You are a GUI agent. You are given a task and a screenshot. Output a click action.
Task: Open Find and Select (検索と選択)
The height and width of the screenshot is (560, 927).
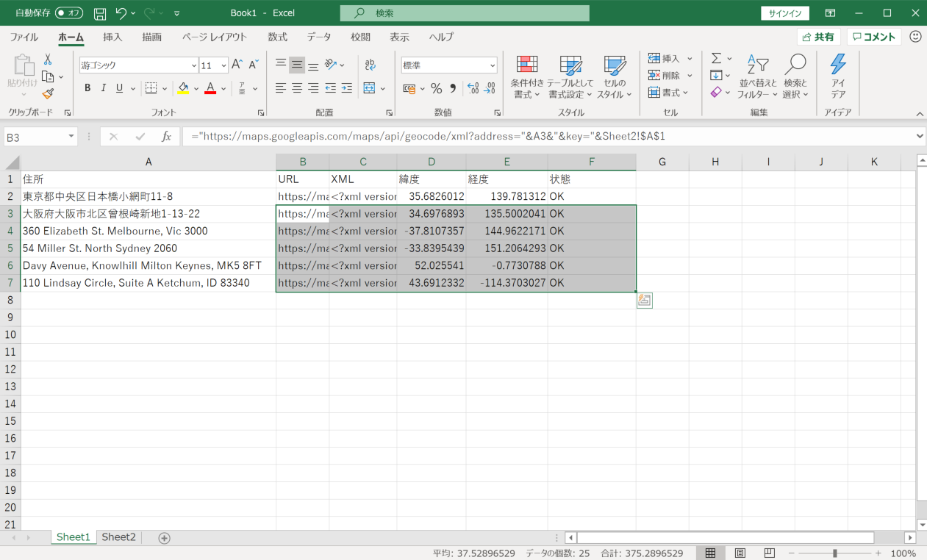(795, 76)
